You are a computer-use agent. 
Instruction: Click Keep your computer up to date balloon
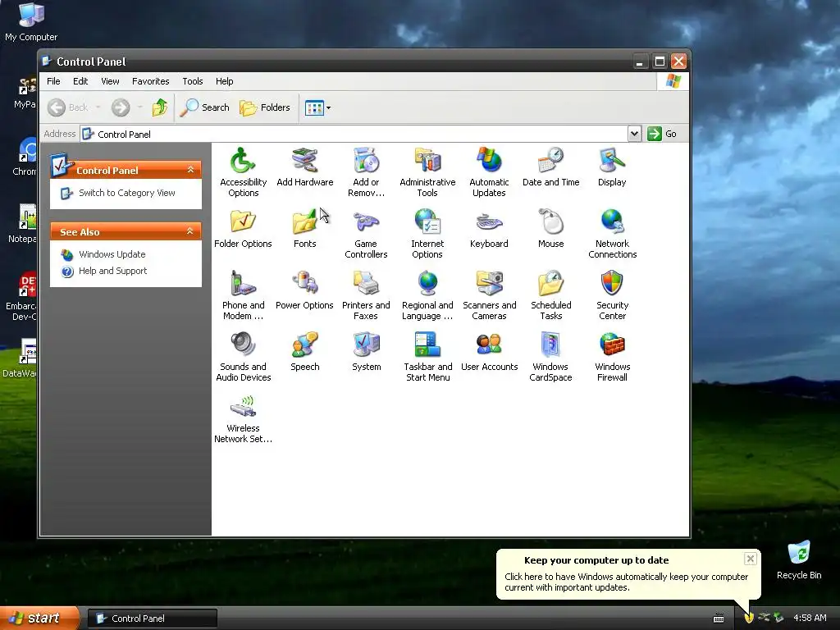628,574
